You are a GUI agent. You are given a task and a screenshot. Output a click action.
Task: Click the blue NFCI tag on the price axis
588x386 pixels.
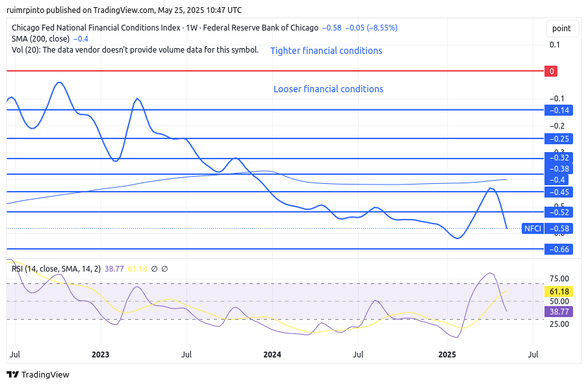pos(532,228)
